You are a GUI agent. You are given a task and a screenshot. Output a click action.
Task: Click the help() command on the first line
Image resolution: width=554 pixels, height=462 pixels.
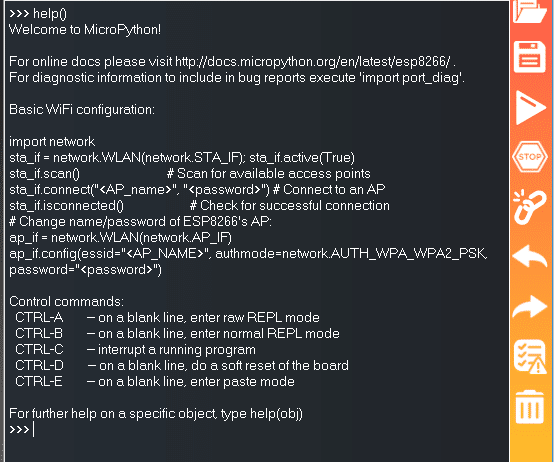tap(50, 14)
